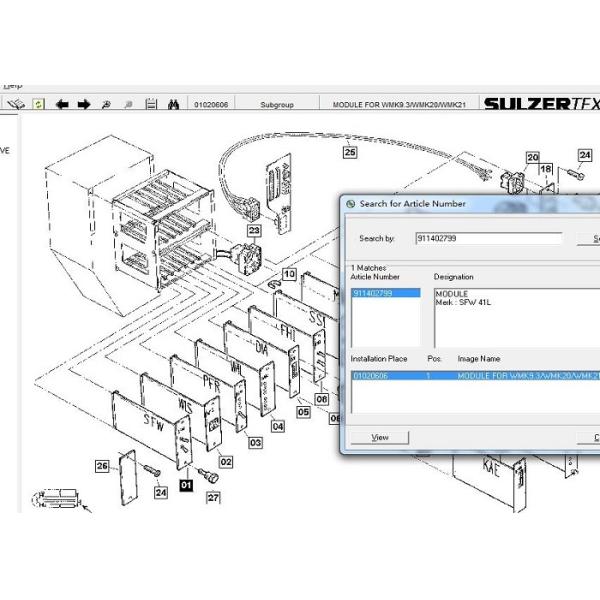Viewport: 600px width, 600px height.
Task: Click the zoom in magnifier icon
Action: [107, 104]
